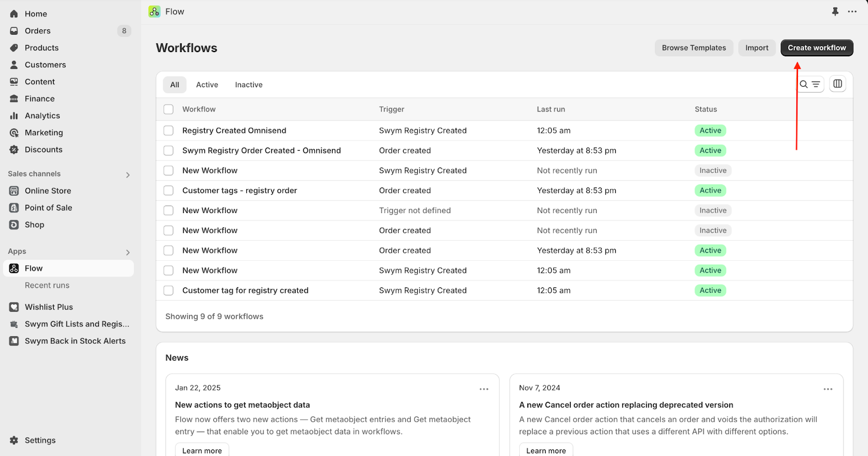Check Swym Registry Order Created - Omnisend row
This screenshot has height=456, width=868.
pos(169,151)
